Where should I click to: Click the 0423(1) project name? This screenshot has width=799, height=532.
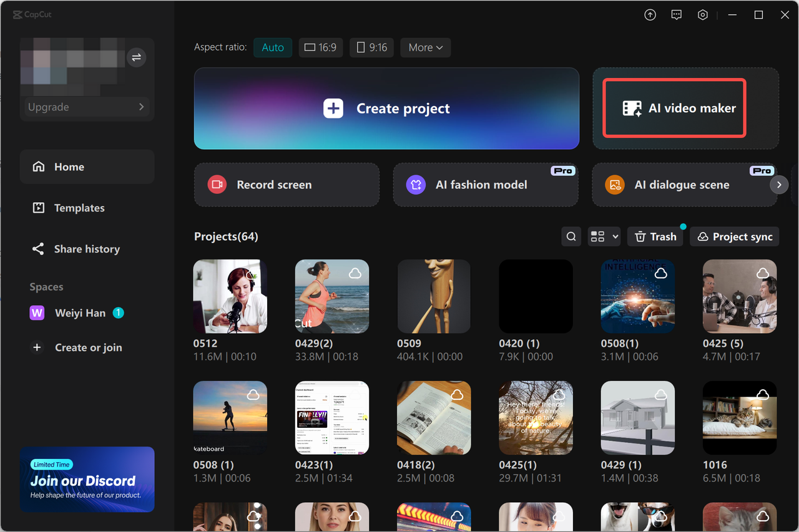pyautogui.click(x=315, y=465)
